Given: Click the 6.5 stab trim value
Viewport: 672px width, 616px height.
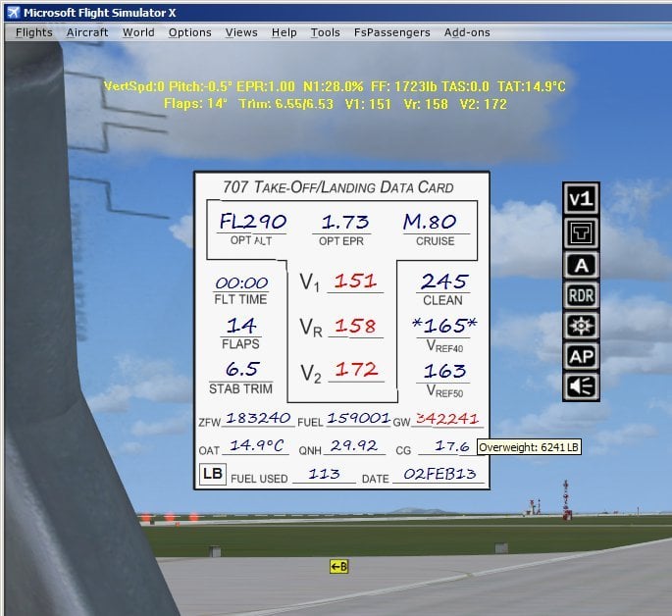Looking at the screenshot, I should pos(242,369).
